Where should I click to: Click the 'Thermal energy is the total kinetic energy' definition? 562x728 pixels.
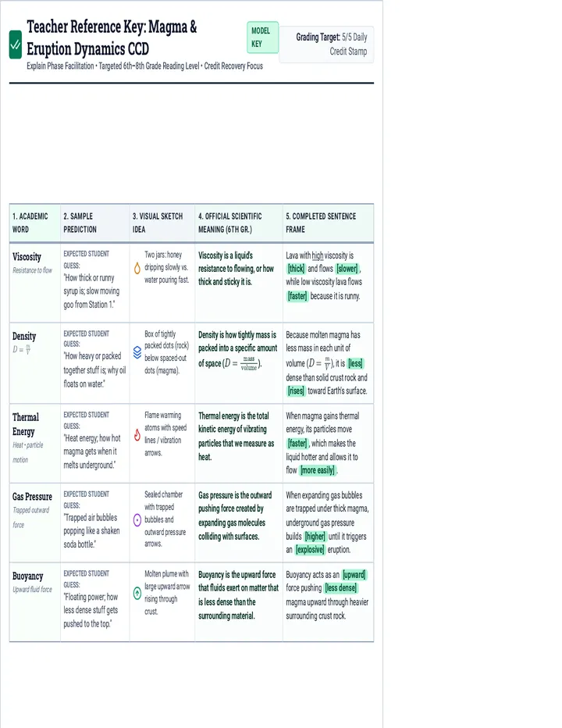tap(237, 436)
